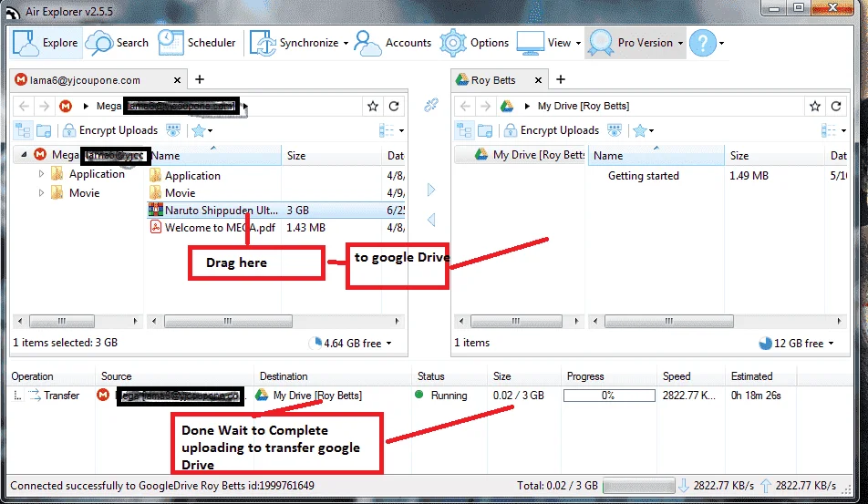868x504 pixels.
Task: Refresh the Google Drive pane
Action: [x=836, y=107]
